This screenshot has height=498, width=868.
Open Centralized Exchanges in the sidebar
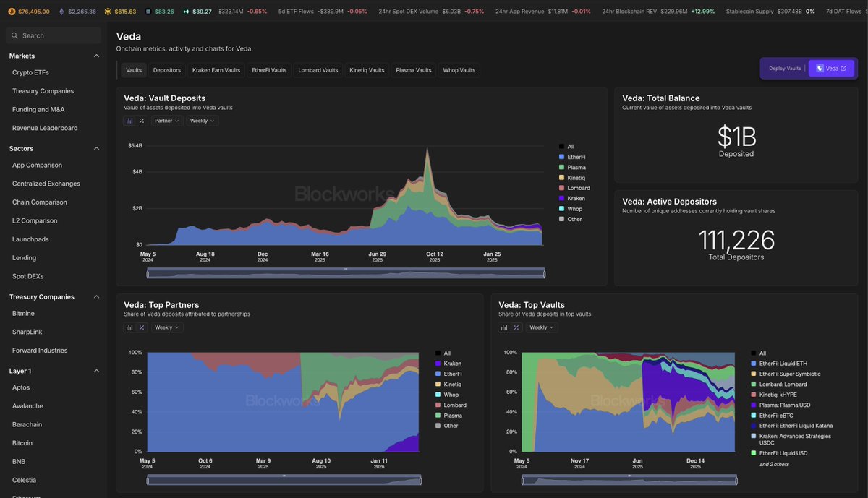[x=46, y=184]
